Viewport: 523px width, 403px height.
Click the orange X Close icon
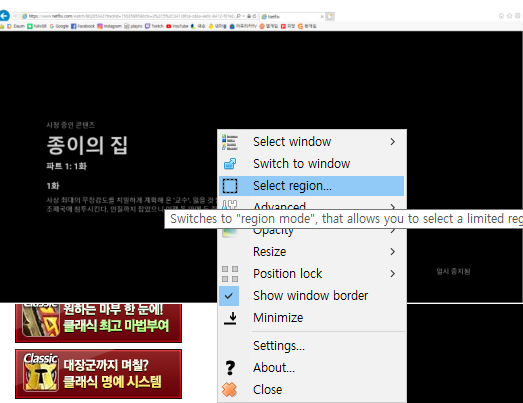pos(229,390)
